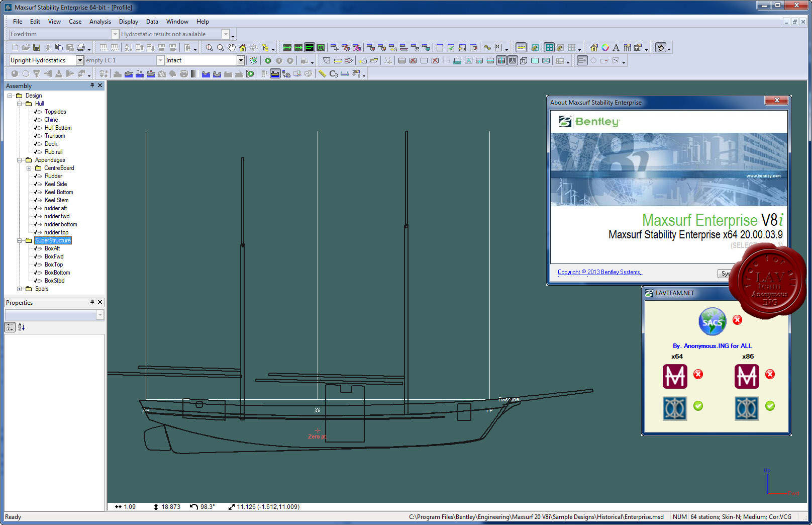Open the Edit menu
Screen dimensions: 812x525
point(35,22)
